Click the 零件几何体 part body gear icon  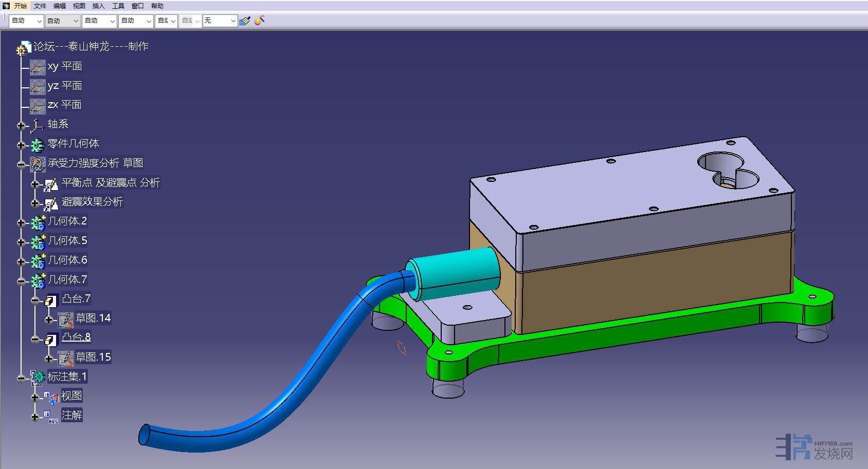click(x=38, y=144)
